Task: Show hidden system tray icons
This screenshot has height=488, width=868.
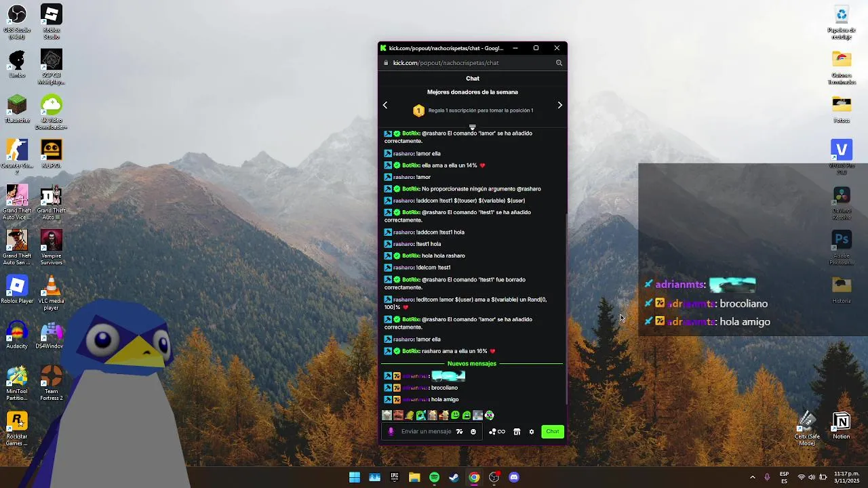Action: click(x=752, y=477)
